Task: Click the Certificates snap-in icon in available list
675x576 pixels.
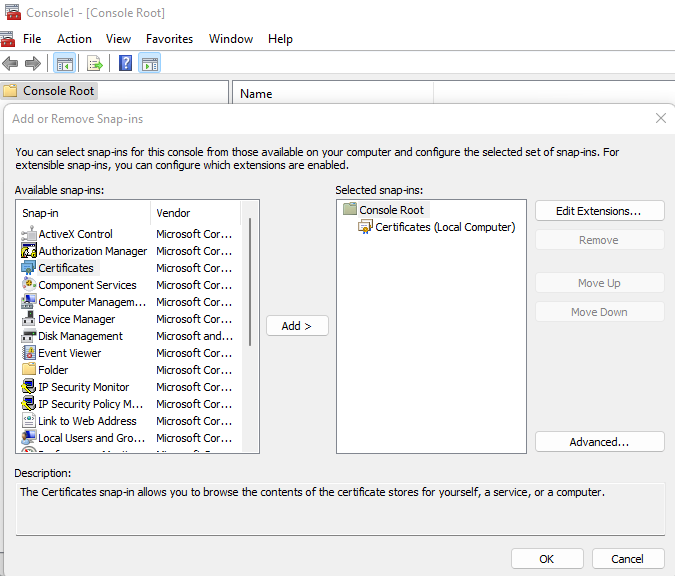Action: [28, 268]
